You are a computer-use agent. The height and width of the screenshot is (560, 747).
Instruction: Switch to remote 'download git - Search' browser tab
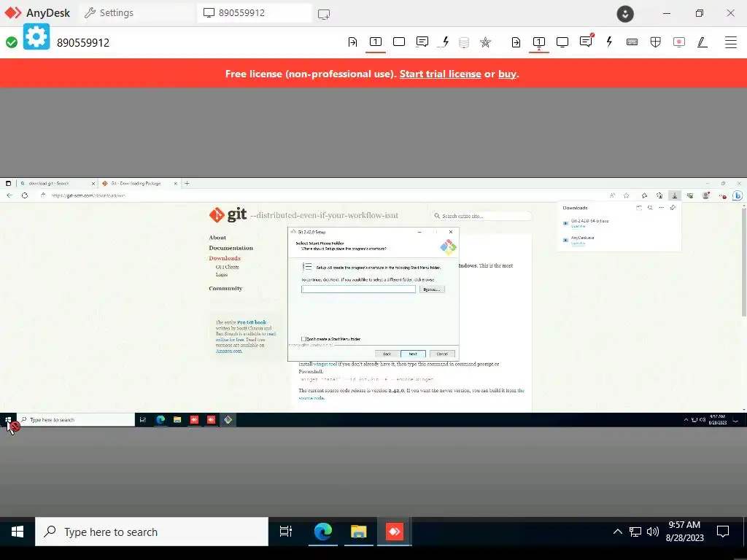[x=56, y=183]
